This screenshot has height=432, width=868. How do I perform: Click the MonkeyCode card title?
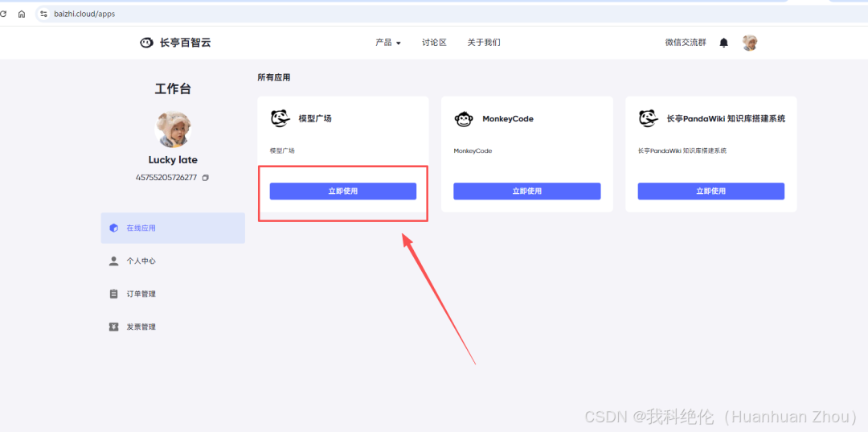[x=508, y=118]
